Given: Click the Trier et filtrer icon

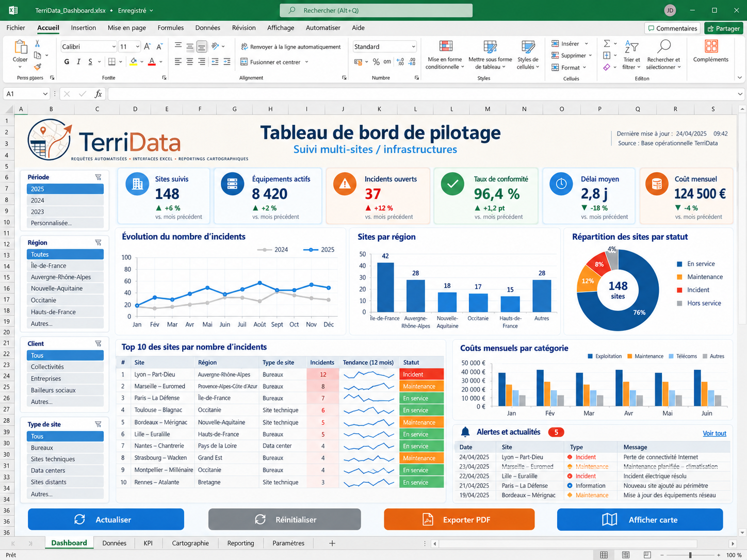Looking at the screenshot, I should click(631, 47).
